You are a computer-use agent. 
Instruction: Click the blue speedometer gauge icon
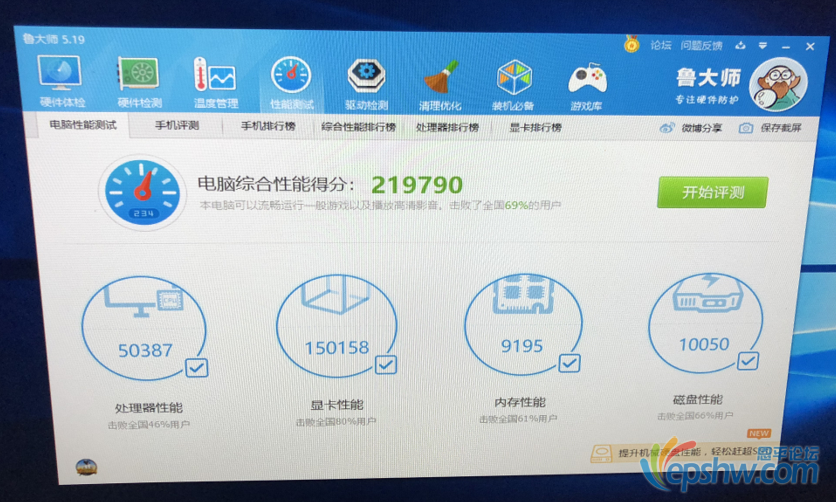[x=142, y=192]
